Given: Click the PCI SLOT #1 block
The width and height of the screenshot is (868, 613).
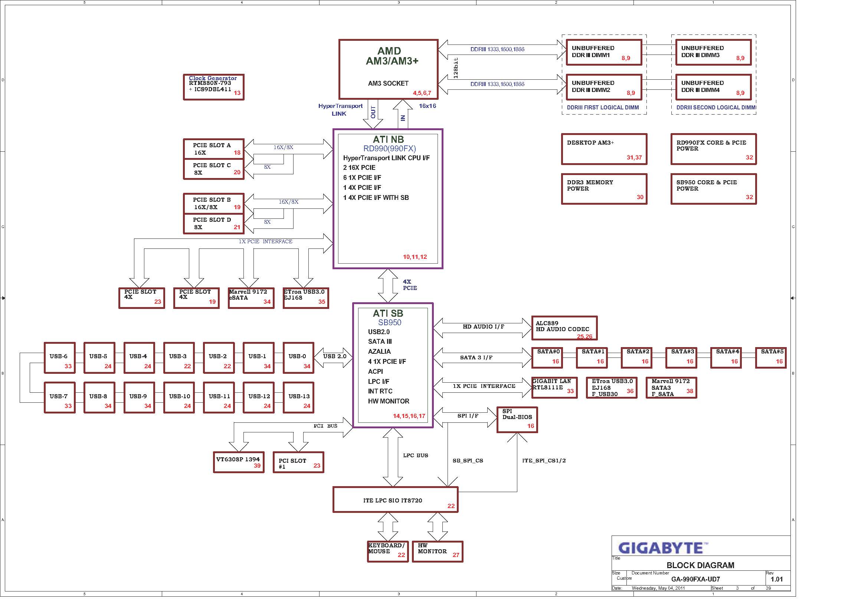Looking at the screenshot, I should [x=298, y=462].
